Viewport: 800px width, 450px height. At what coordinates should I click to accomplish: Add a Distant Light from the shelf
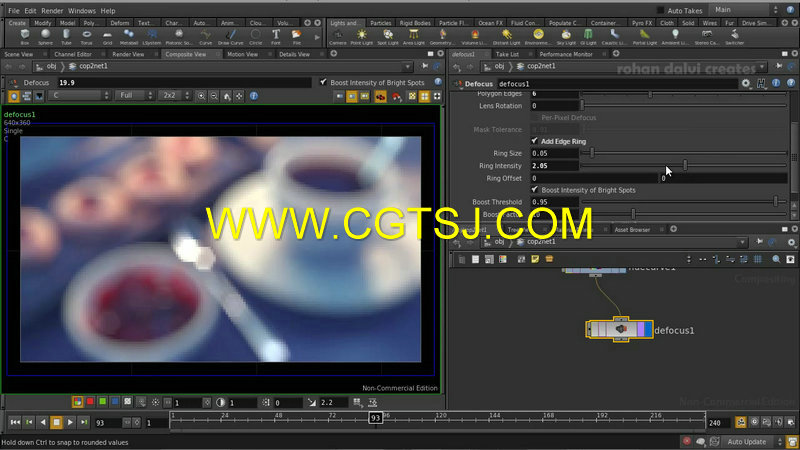506,37
